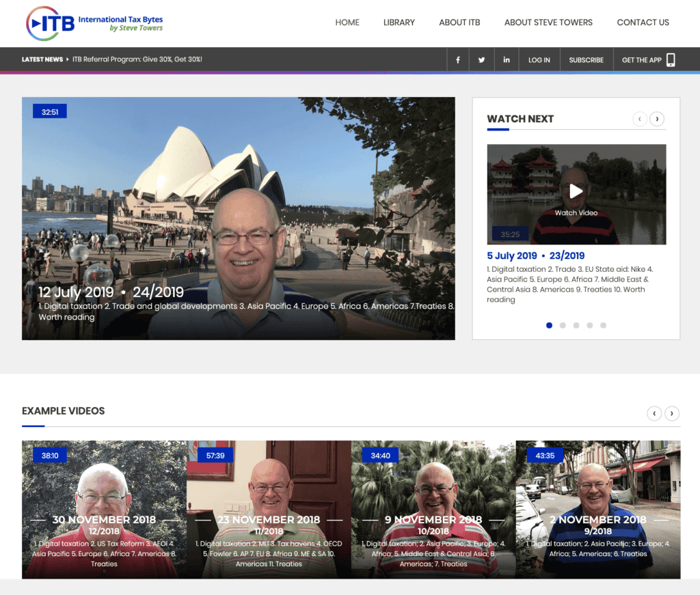Go to next Watch Next item arrow

657,119
